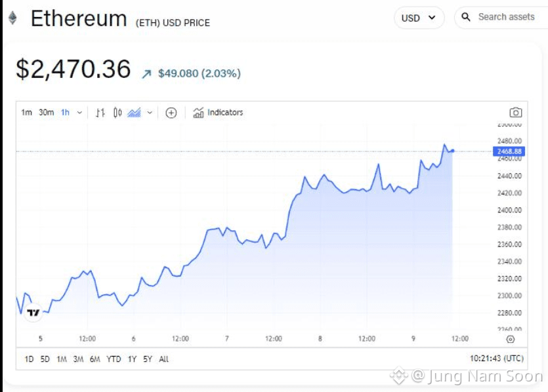The height and width of the screenshot is (392, 548).
Task: Select the candlestick chart style icon
Action: (x=117, y=113)
